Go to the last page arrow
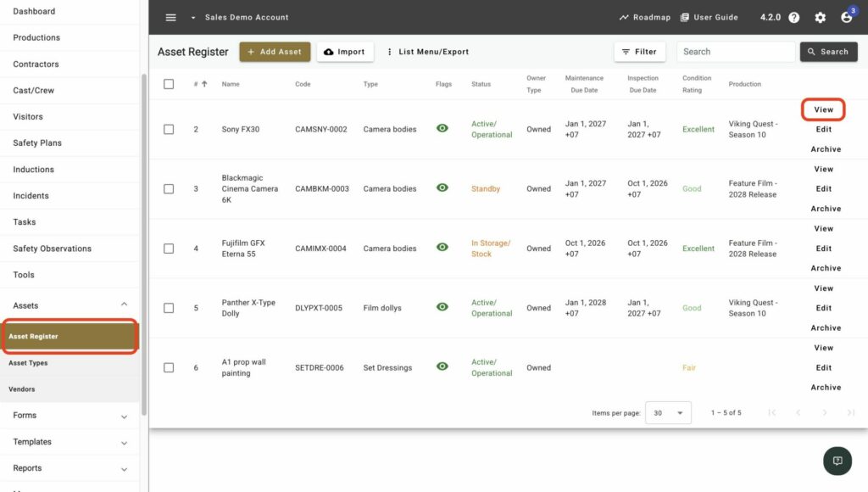 (851, 412)
